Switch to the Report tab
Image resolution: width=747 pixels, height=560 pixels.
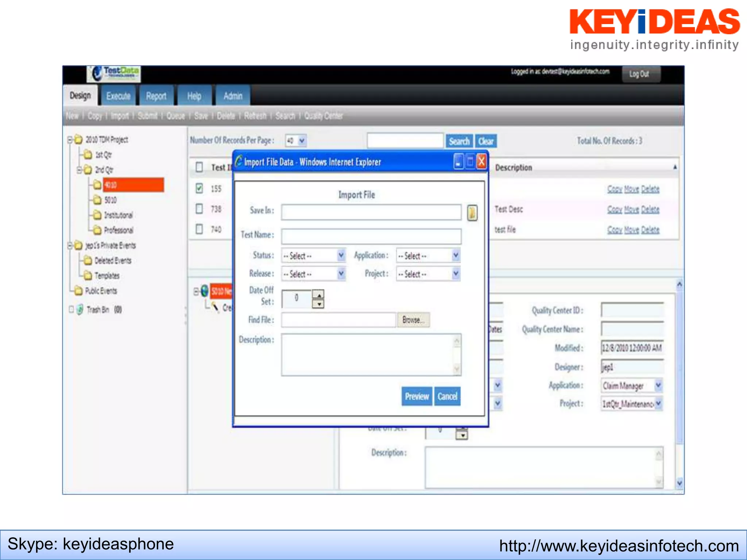tap(156, 96)
